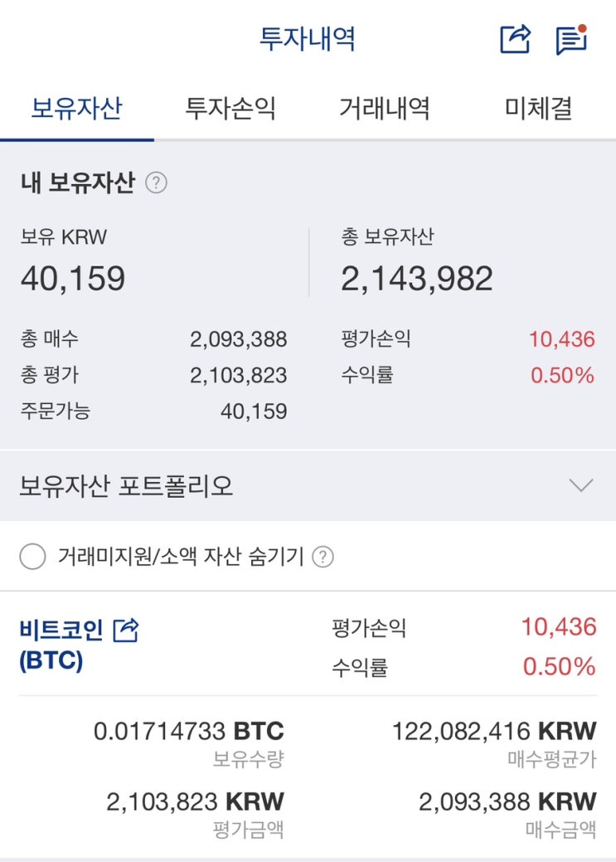Switch to the 투자손익 tab

pyautogui.click(x=230, y=109)
